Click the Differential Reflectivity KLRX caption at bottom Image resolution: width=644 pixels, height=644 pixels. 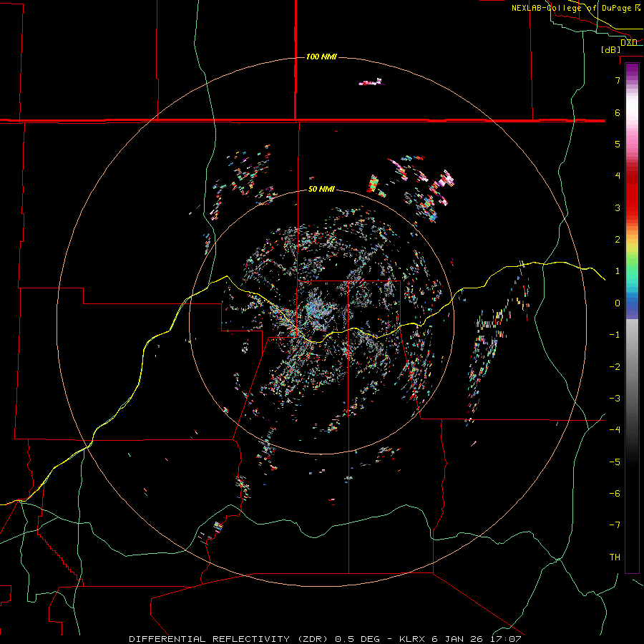point(326,639)
